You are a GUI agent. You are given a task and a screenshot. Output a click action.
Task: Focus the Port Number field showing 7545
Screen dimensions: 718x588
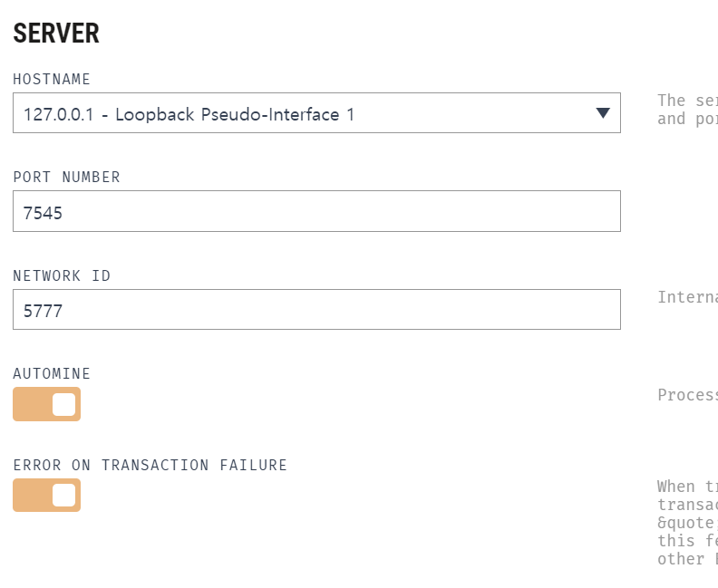click(316, 211)
